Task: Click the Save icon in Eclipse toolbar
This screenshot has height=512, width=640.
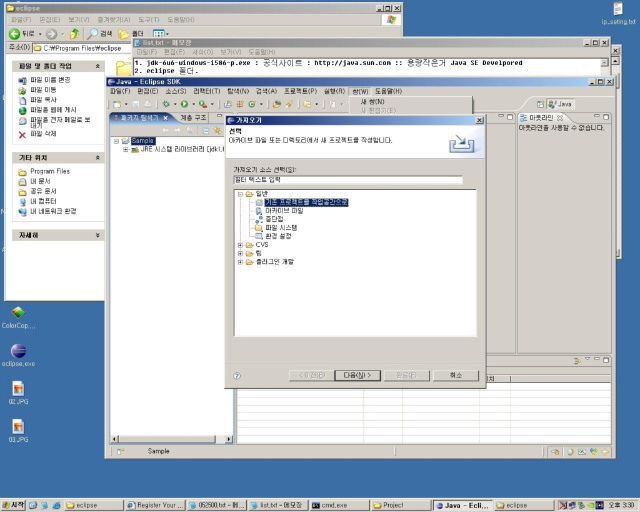Action: (x=136, y=105)
